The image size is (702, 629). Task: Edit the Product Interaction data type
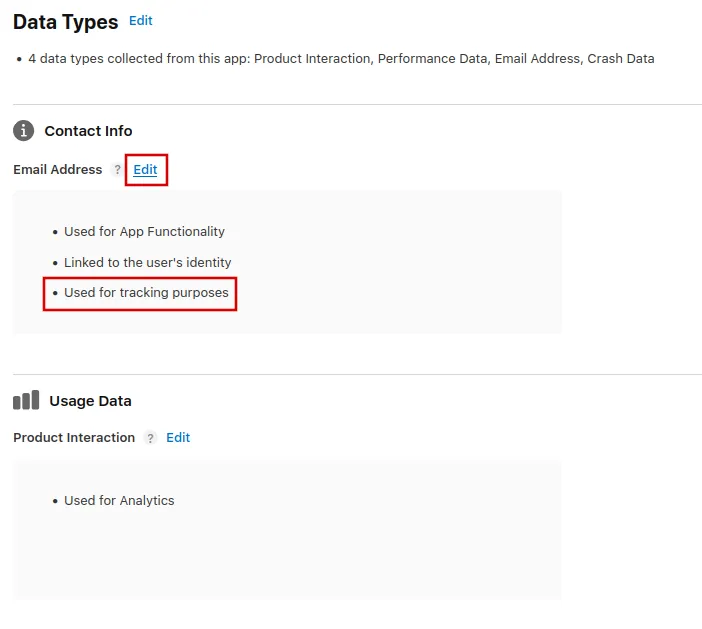pos(178,438)
